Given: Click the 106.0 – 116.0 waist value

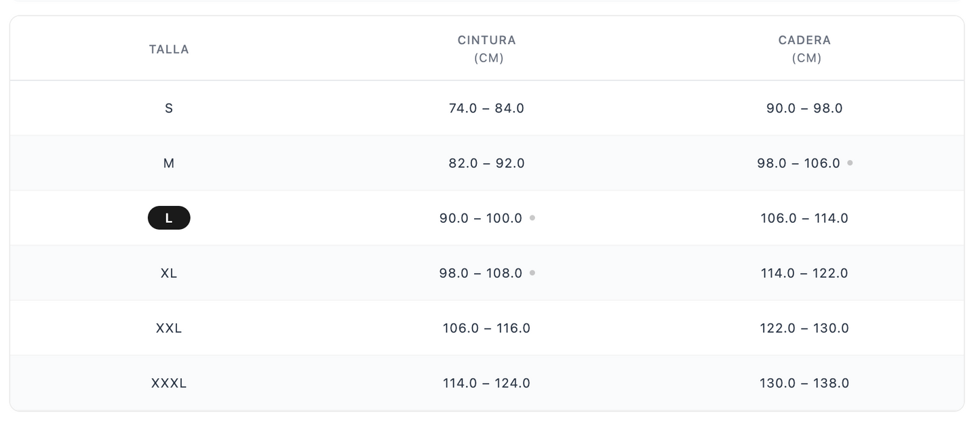Looking at the screenshot, I should click(486, 328).
